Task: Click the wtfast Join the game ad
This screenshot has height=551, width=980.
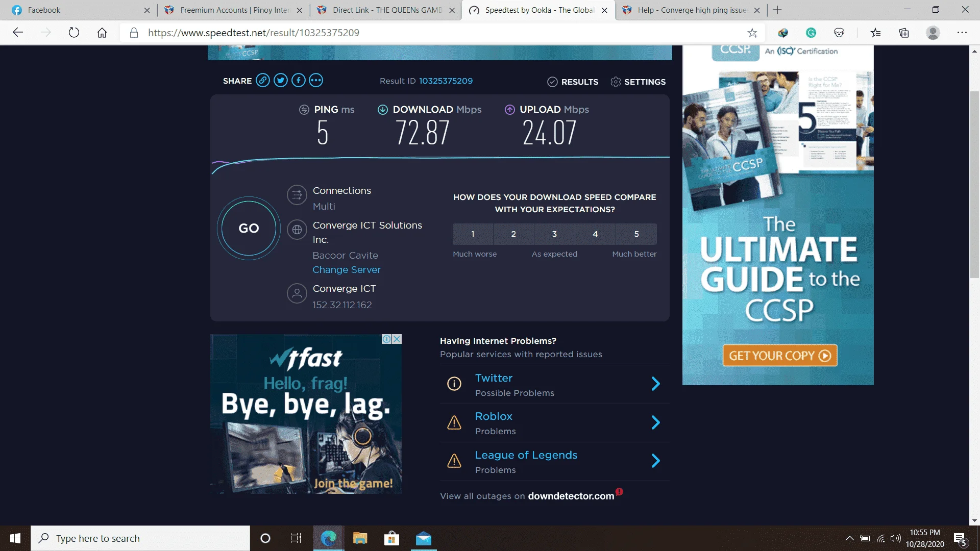Action: 306,414
